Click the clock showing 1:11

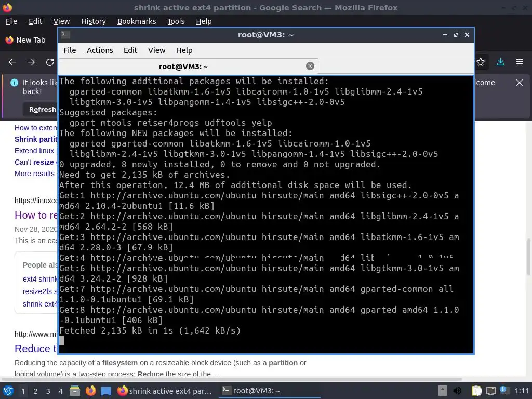coord(522,391)
